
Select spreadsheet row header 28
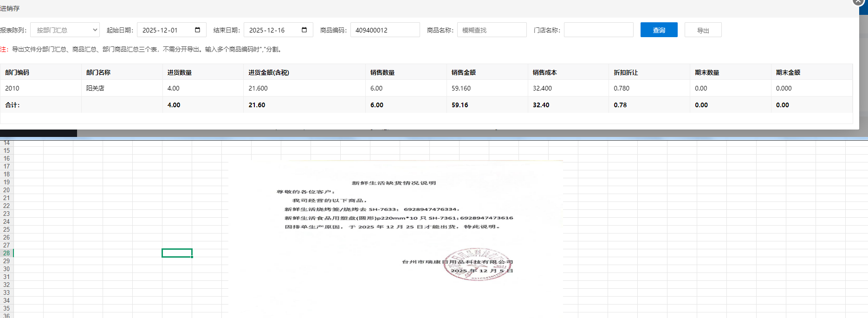pyautogui.click(x=6, y=253)
